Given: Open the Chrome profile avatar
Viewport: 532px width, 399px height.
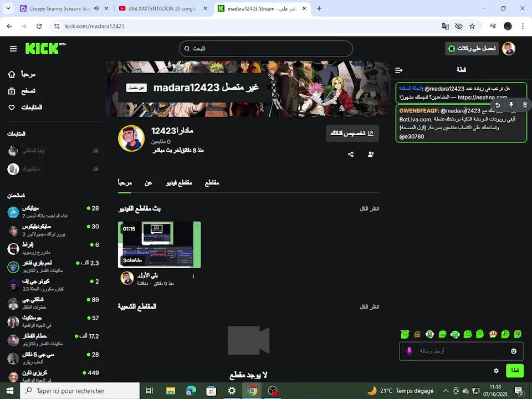Looking at the screenshot, I should (508, 26).
